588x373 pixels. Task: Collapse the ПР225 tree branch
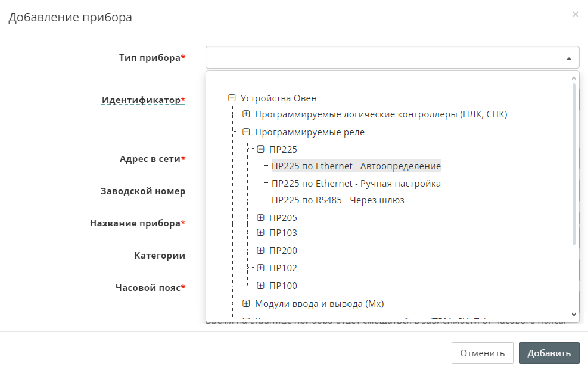click(x=260, y=149)
